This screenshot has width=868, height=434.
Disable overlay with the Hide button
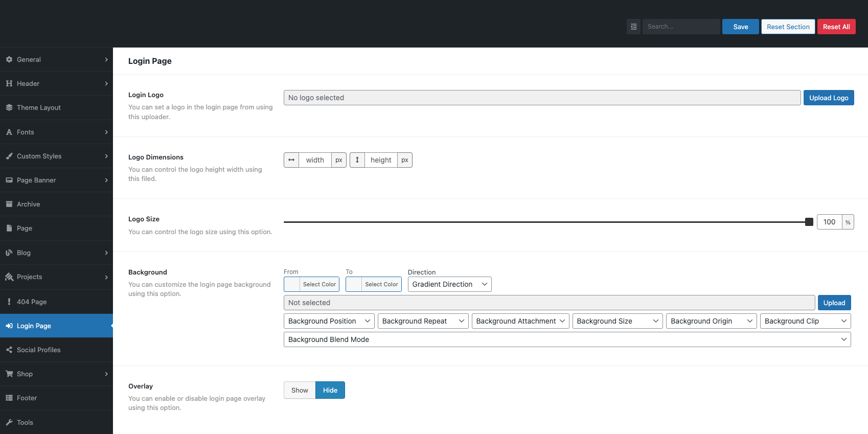(x=330, y=390)
